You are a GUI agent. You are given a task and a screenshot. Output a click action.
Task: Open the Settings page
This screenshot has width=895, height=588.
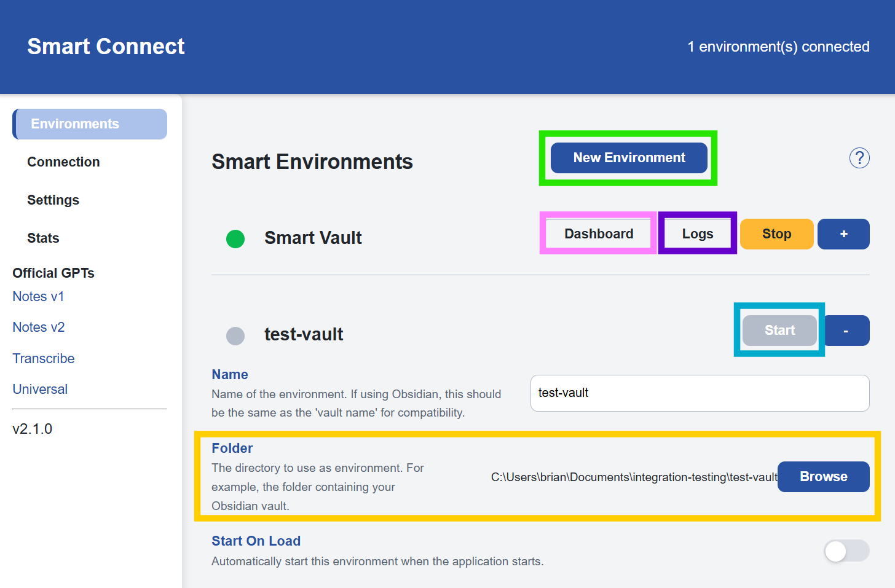(53, 200)
